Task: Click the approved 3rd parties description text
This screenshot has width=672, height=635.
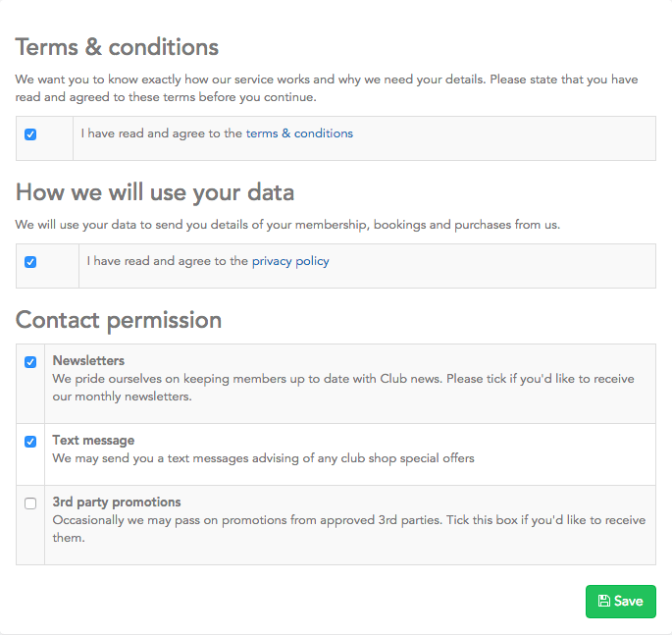Action: click(348, 528)
